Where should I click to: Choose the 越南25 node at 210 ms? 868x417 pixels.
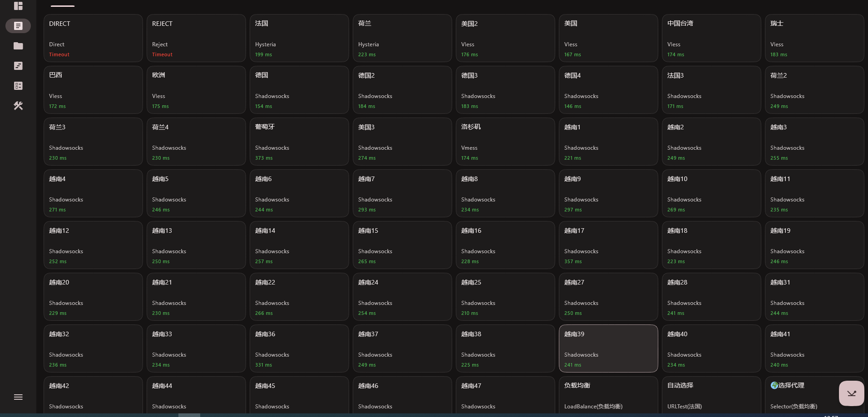pyautogui.click(x=505, y=297)
